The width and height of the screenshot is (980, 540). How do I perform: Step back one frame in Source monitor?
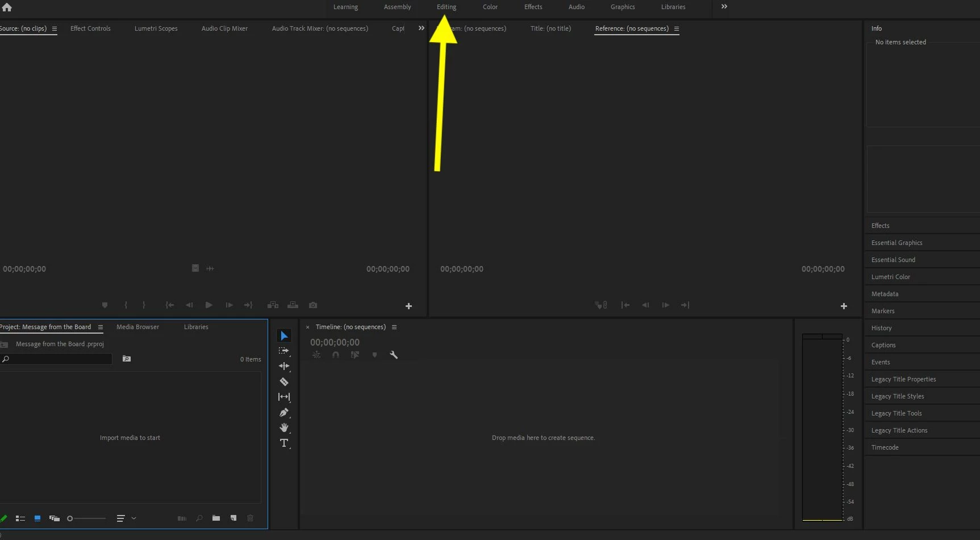189,305
